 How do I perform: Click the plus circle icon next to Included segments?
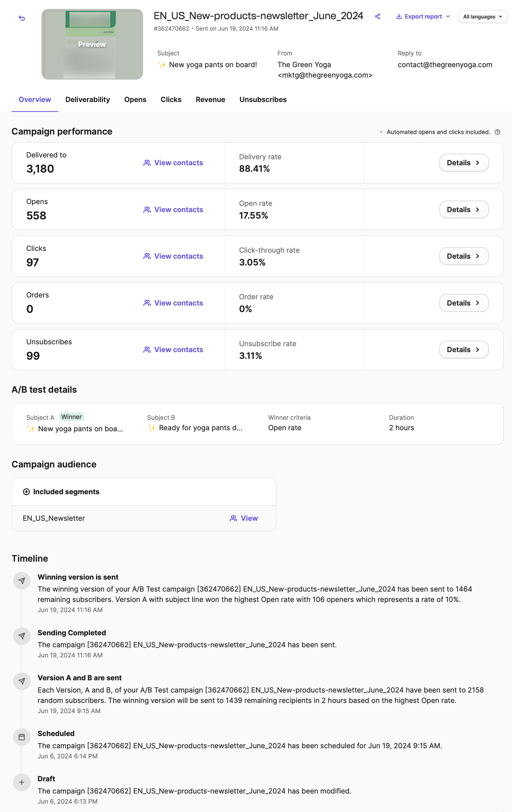(x=26, y=492)
